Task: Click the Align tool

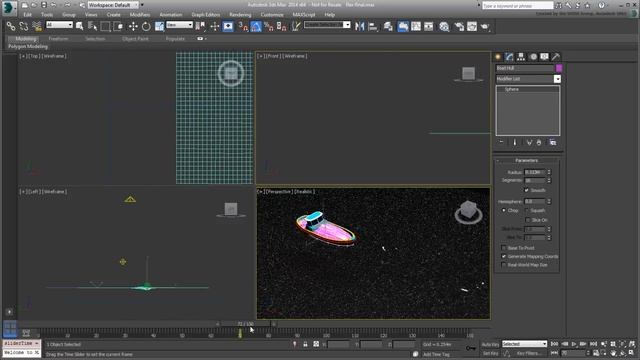Action: pos(373,27)
